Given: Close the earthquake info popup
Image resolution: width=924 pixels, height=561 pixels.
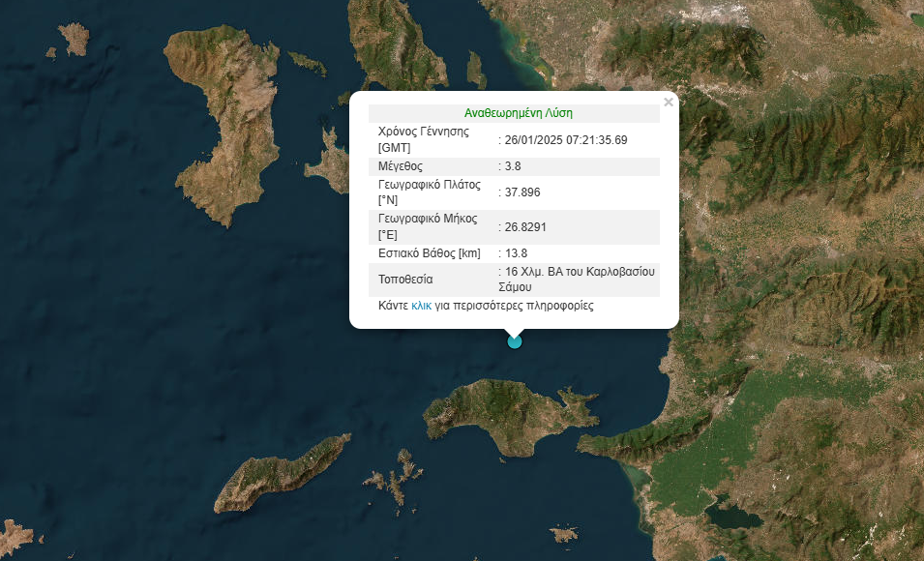Looking at the screenshot, I should click(668, 103).
